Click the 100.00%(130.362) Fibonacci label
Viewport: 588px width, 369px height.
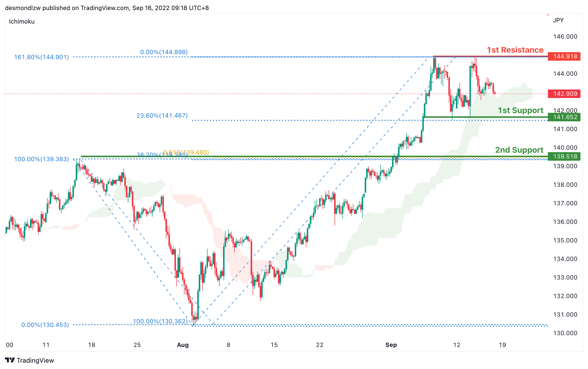pyautogui.click(x=160, y=321)
